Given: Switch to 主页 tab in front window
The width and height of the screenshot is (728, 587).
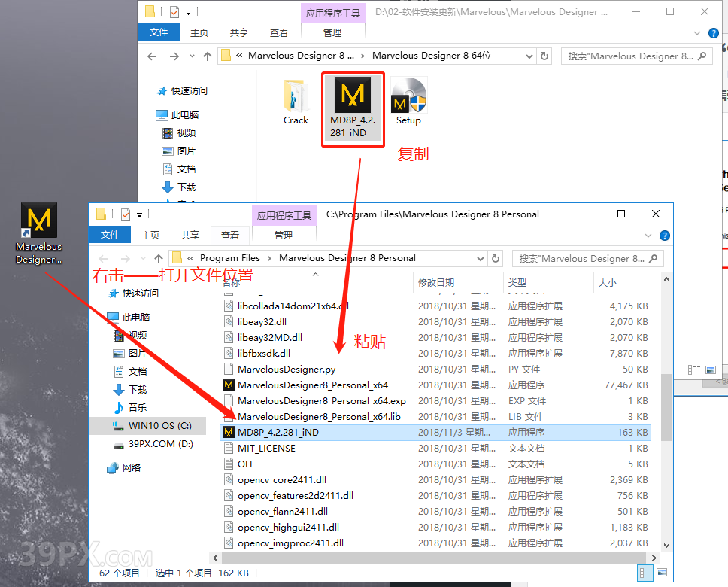Looking at the screenshot, I should (150, 235).
